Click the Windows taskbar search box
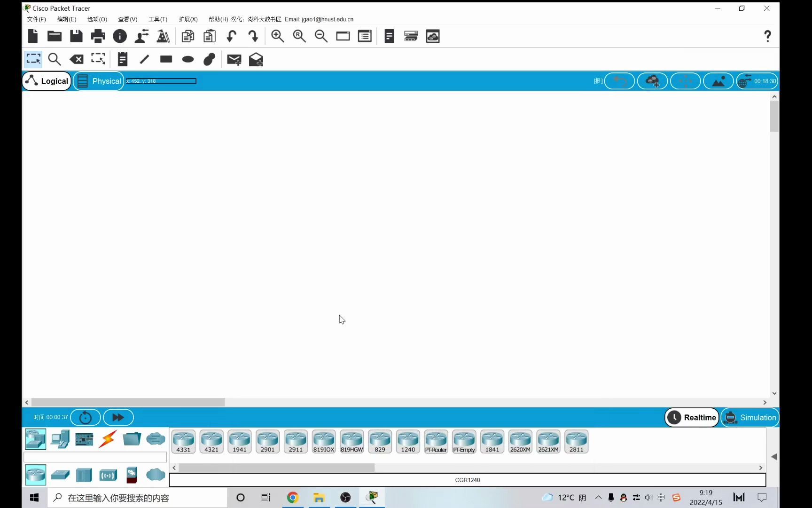This screenshot has width=812, height=508. tap(137, 498)
